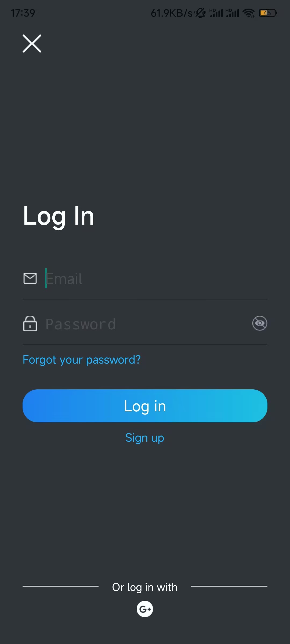Screen dimensions: 290x644
Task: Tap the battery indicator showing 45
Action: click(x=268, y=13)
